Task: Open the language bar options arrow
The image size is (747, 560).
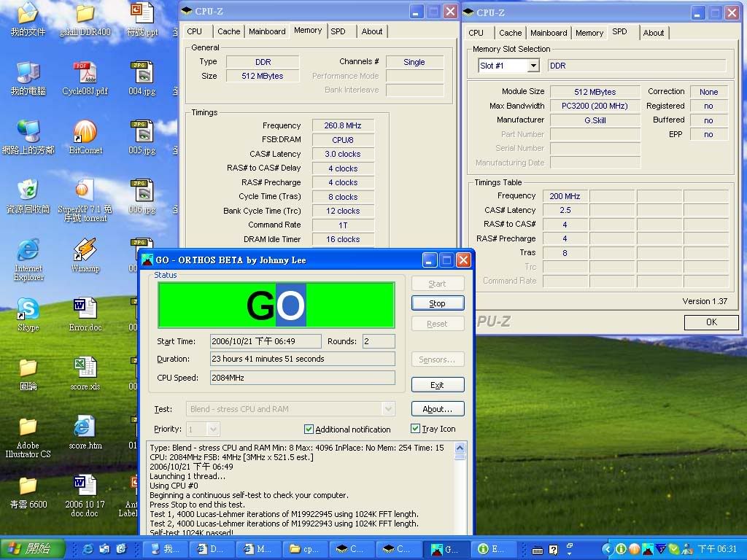Action: [x=569, y=554]
